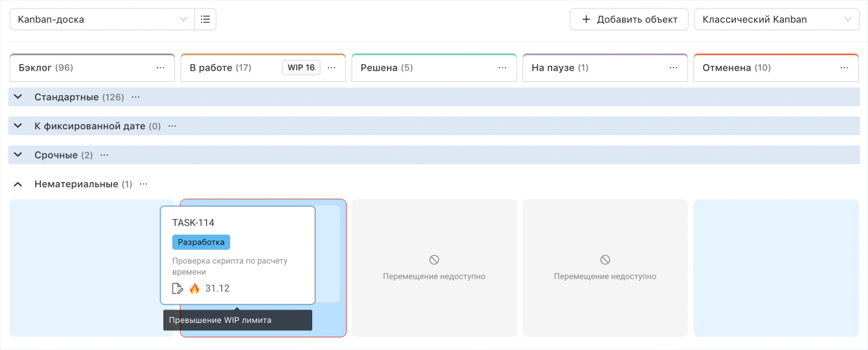Screen dimensions: 868x350
Task: Expand the К фиксированной дате swimlane
Action: 18,126
